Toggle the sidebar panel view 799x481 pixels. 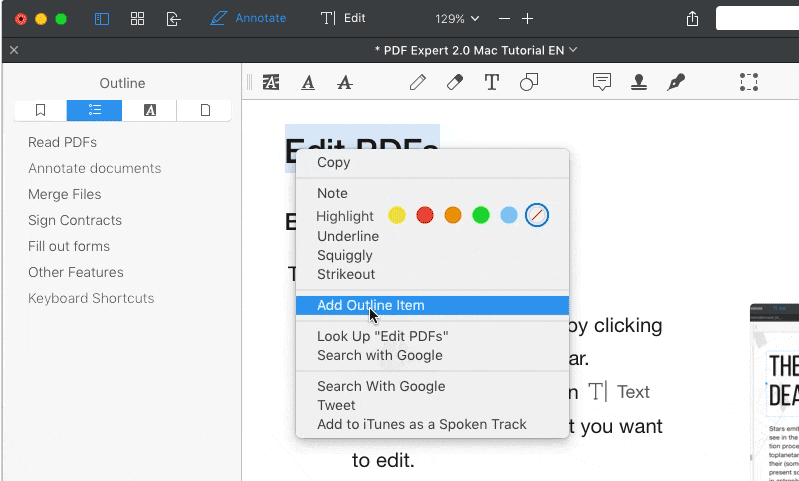click(102, 19)
